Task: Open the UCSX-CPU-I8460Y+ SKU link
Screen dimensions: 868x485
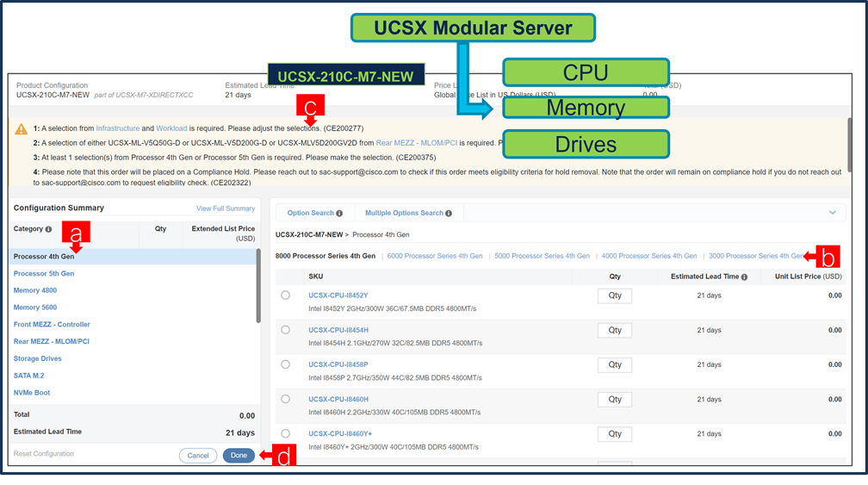Action: click(340, 433)
